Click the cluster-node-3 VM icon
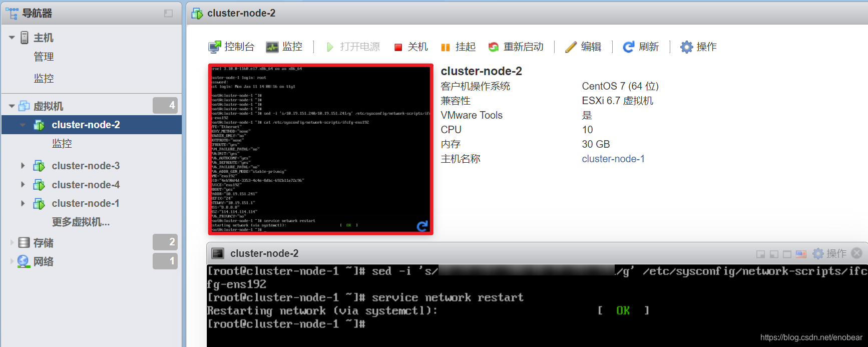 click(39, 166)
